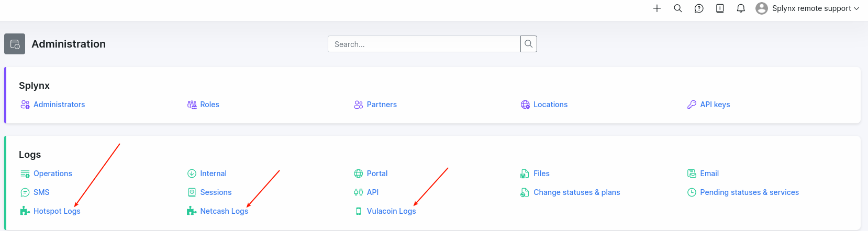Click into the Administration search field
Image resolution: width=868 pixels, height=231 pixels.
[x=424, y=44]
